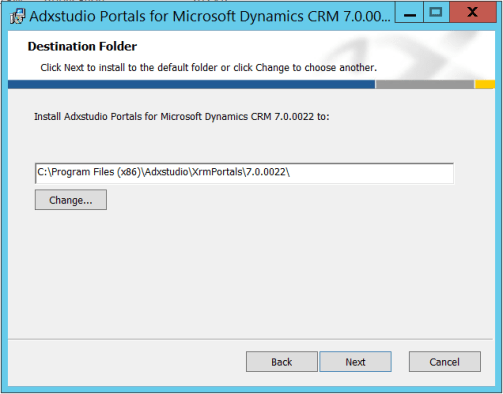Click the 'Install Adxstudio Portals for Microsoft Dynamics CRM 7.0.0022 to:' label

click(182, 117)
